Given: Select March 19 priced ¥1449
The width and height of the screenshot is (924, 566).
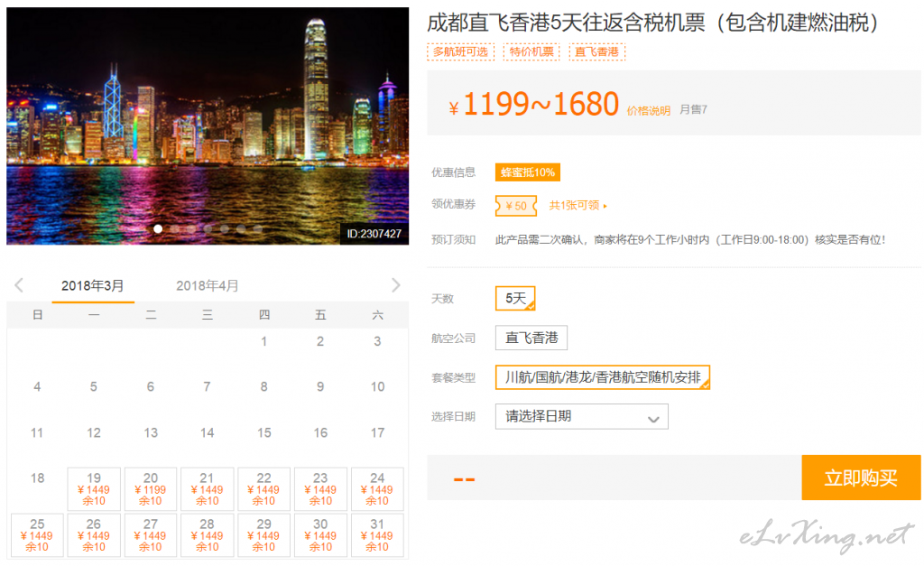Looking at the screenshot, I should (x=94, y=488).
